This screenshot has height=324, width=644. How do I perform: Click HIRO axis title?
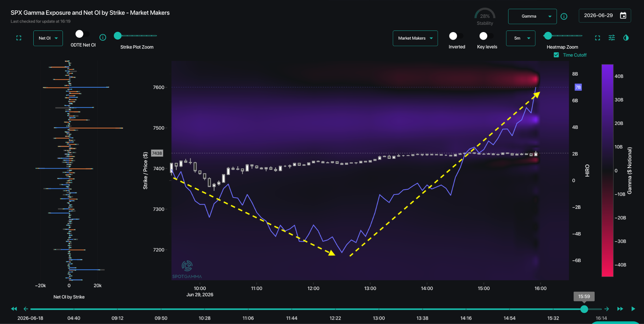(587, 170)
